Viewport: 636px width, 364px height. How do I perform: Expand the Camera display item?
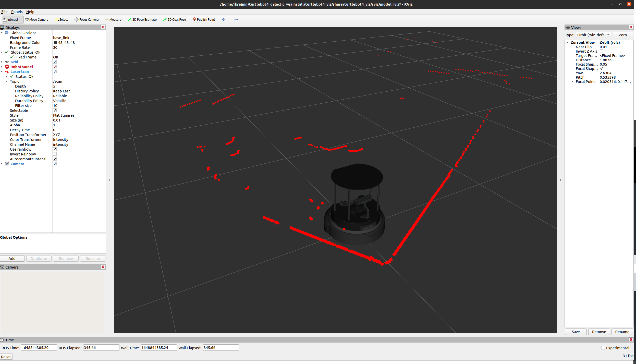4,163
